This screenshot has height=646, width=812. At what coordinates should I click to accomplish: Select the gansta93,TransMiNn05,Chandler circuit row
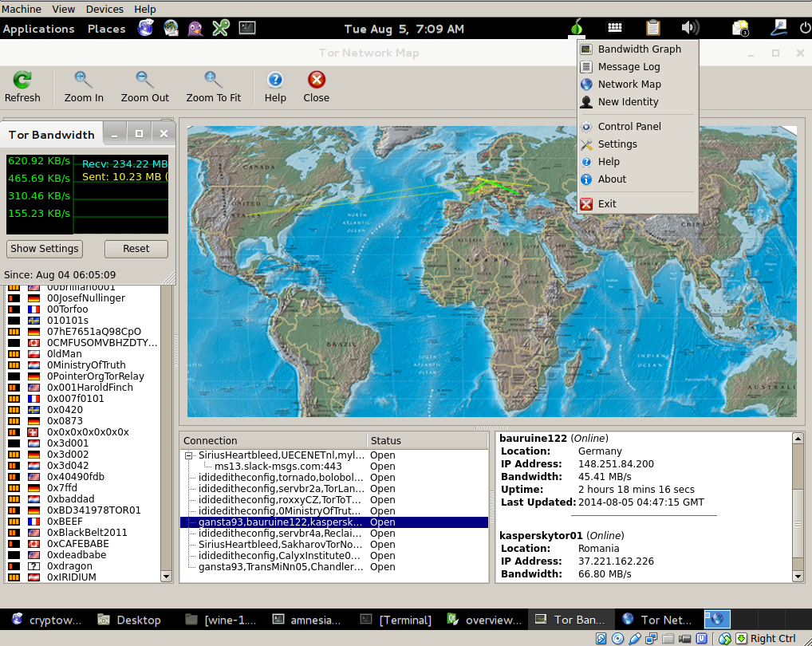click(334, 567)
